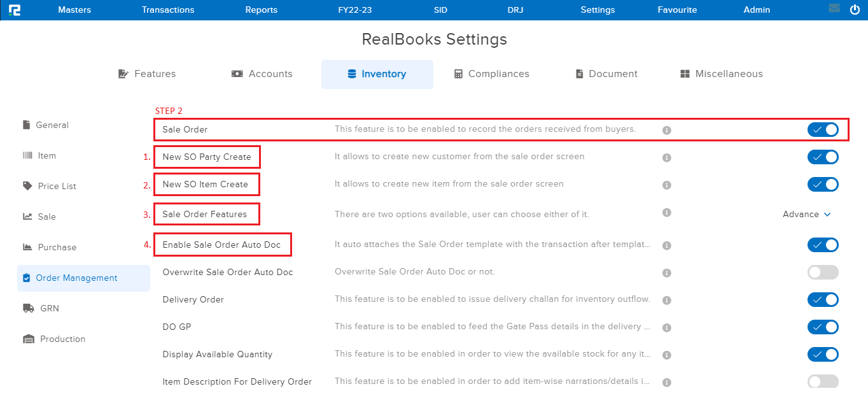868x398 pixels.
Task: Expand the Reports menu
Action: 261,10
